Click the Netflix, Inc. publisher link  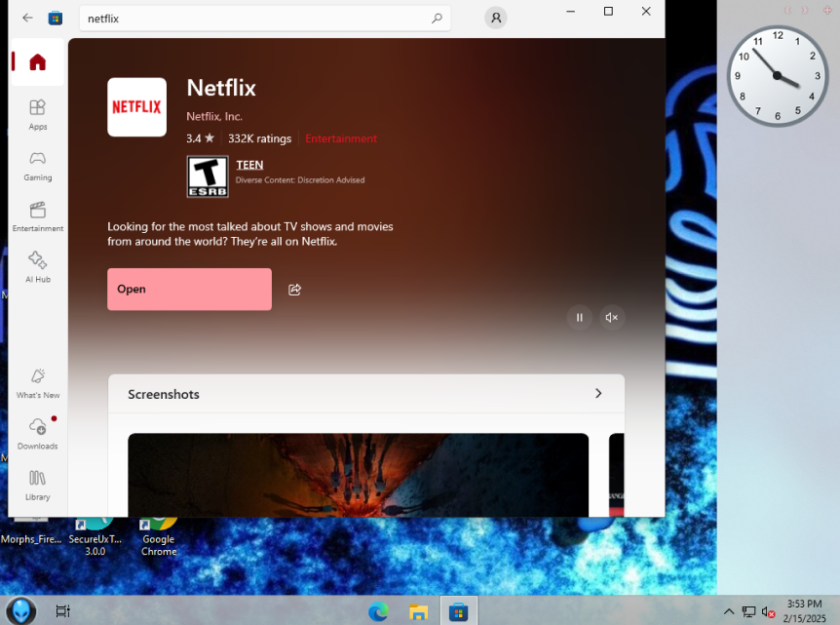tap(214, 116)
